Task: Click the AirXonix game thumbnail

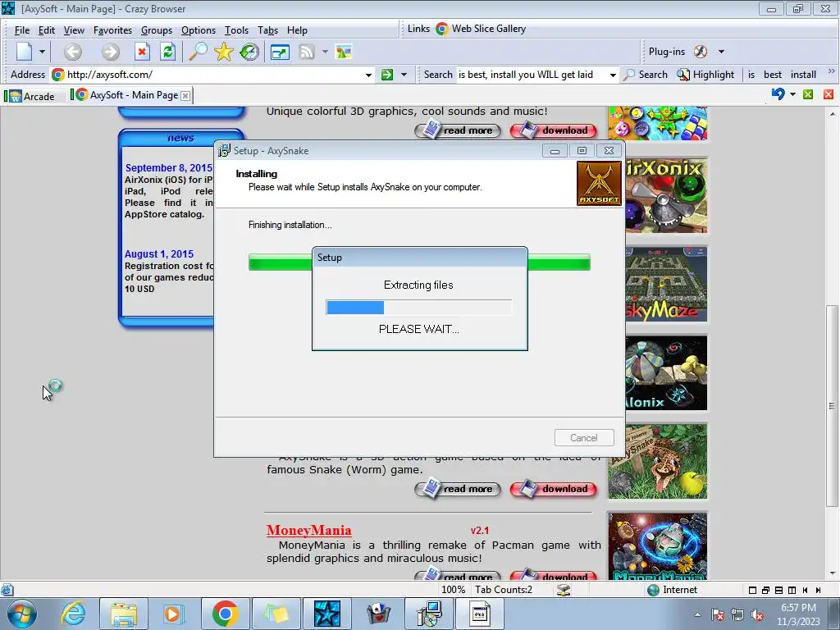Action: point(666,195)
